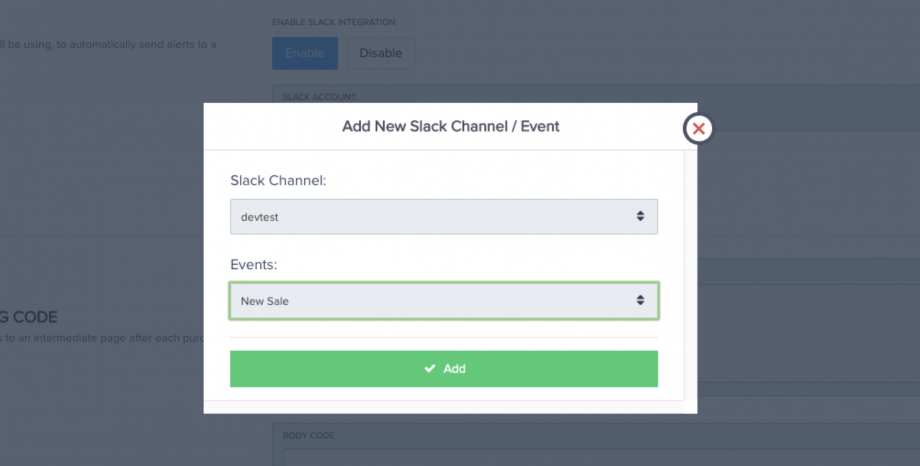Open the Events dropdown showing New Sale
Viewport: 920px width, 466px height.
(x=444, y=300)
